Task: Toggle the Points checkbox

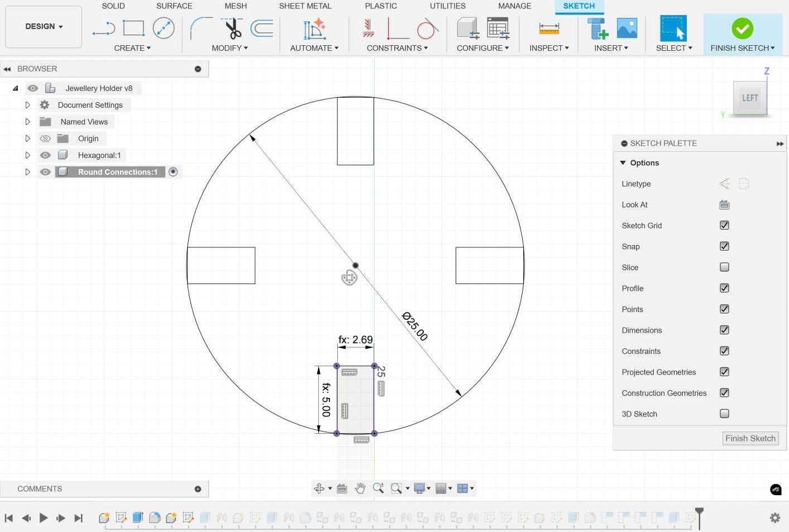Action: click(724, 309)
